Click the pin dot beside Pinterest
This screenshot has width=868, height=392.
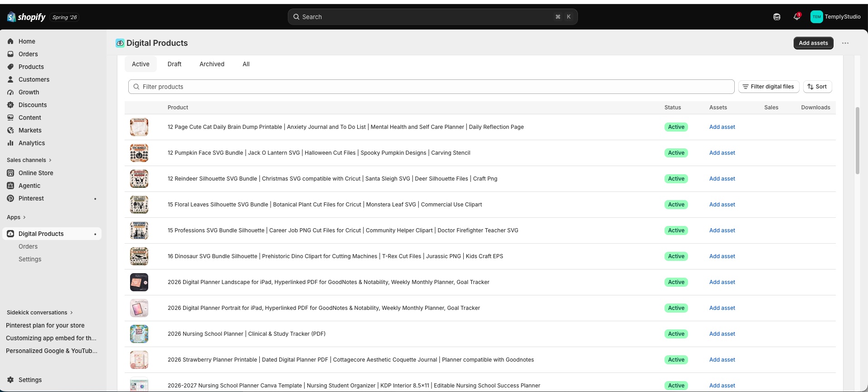point(95,199)
